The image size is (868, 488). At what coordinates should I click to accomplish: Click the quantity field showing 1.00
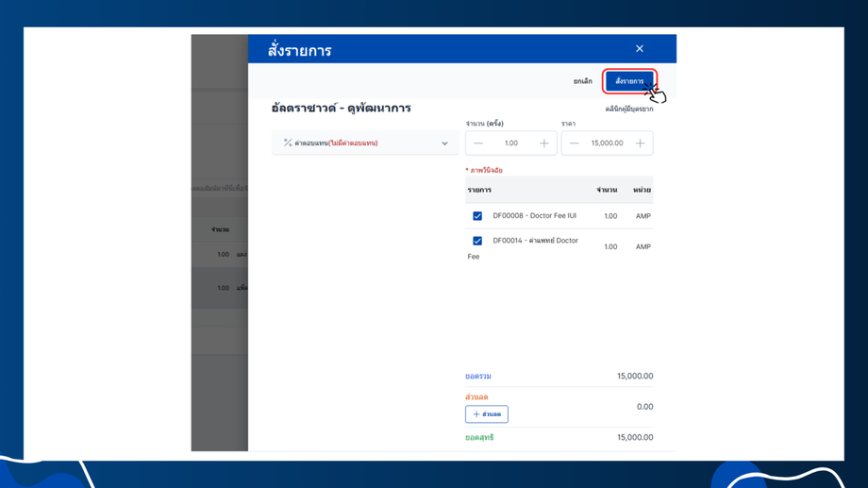click(511, 143)
